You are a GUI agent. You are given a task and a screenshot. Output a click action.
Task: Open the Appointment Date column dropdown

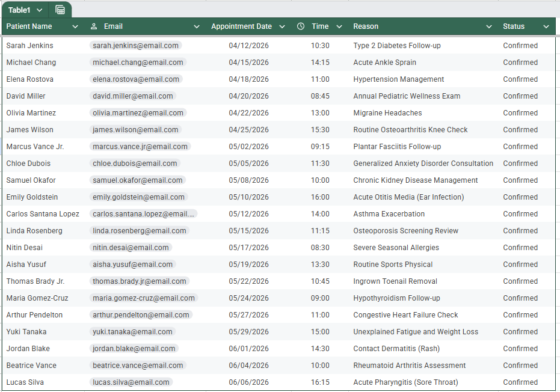click(x=282, y=26)
